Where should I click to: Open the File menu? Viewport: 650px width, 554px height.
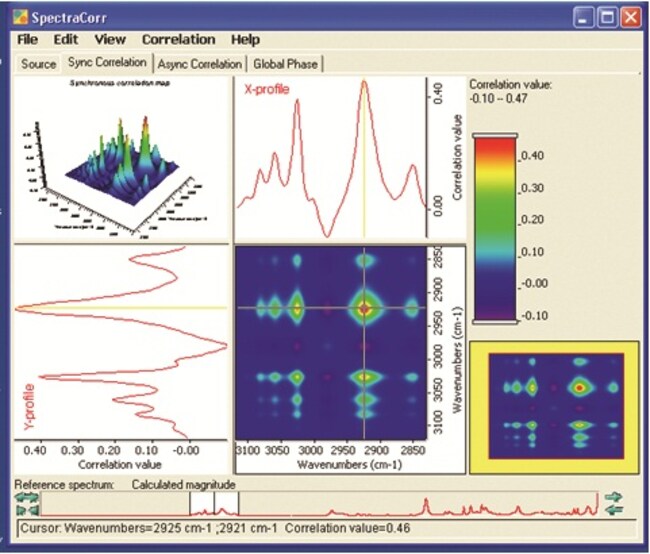click(27, 40)
